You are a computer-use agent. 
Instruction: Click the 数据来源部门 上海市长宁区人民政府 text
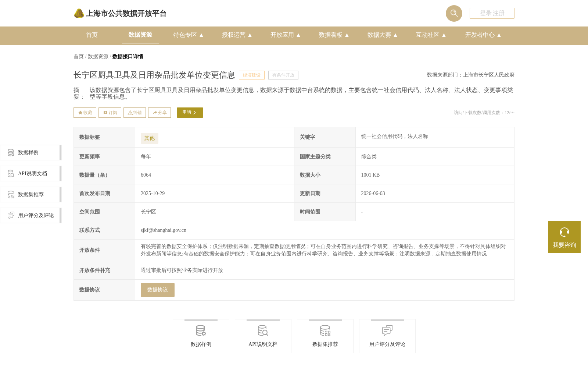coord(471,75)
